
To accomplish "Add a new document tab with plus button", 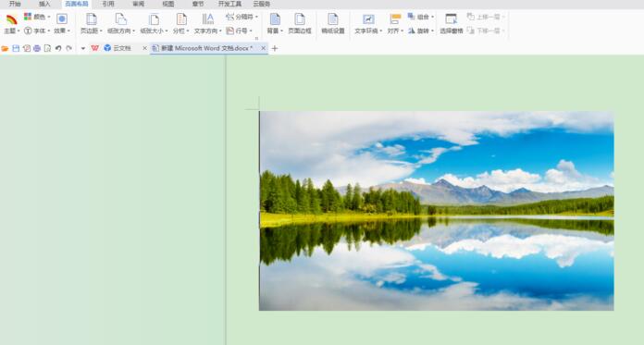I will pyautogui.click(x=275, y=48).
